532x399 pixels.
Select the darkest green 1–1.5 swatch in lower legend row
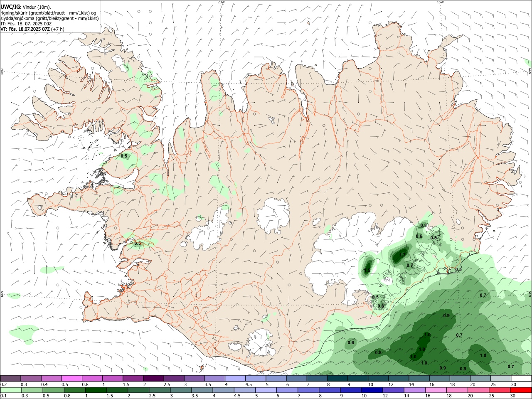[x=96, y=390]
